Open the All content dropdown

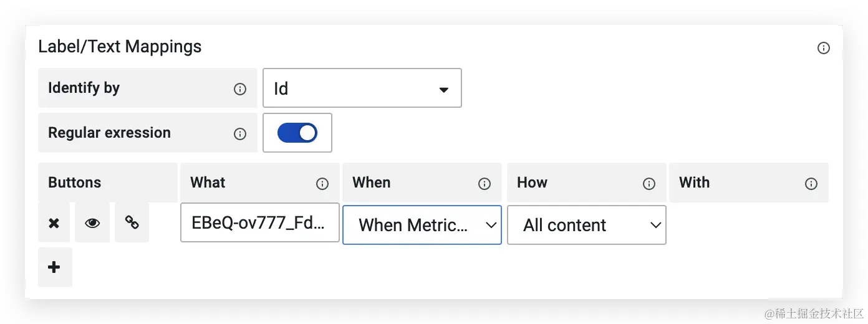tap(587, 225)
